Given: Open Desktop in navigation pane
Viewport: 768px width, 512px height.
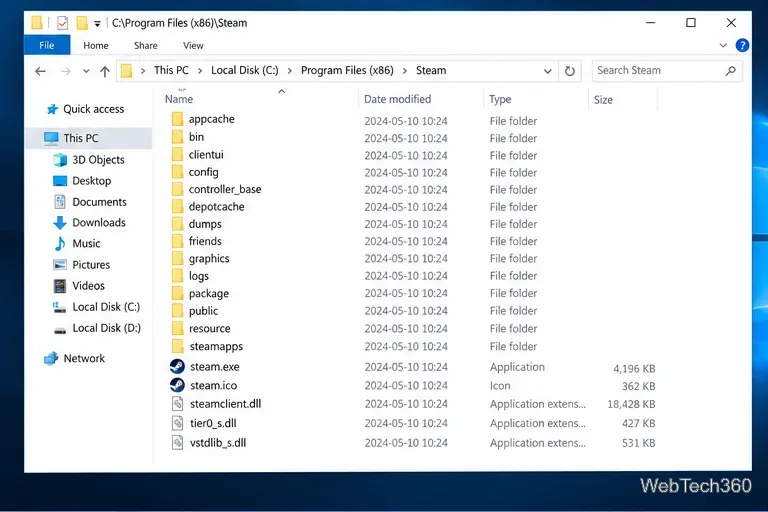Looking at the screenshot, I should [x=82, y=181].
